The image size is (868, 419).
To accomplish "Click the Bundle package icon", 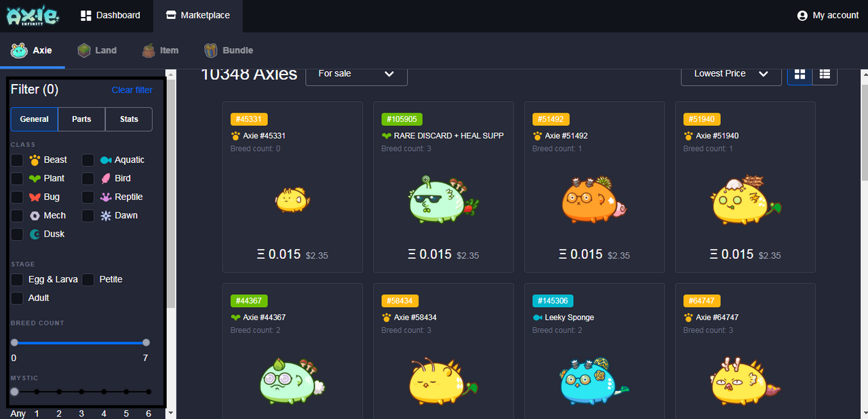I will point(211,50).
